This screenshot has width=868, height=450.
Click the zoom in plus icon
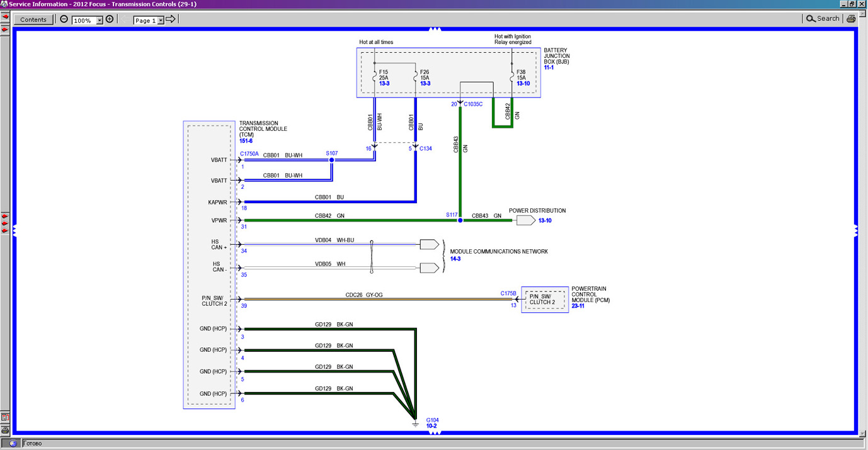point(110,19)
